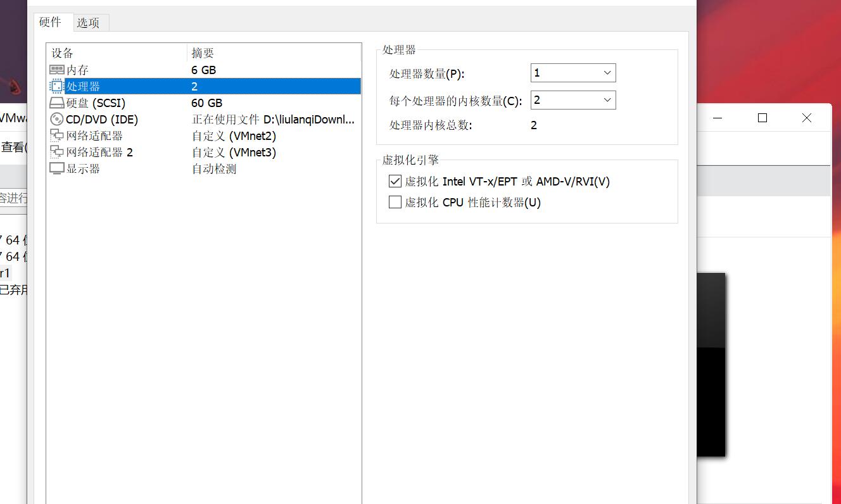Image resolution: width=841 pixels, height=504 pixels.
Task: Click the 网络适配器 2 adapter icon
Action: click(x=56, y=152)
